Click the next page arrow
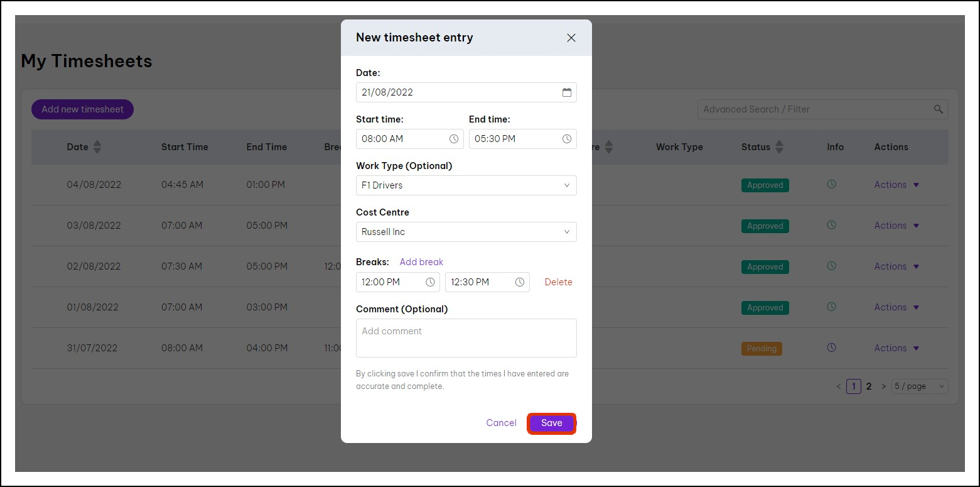980x487 pixels. (883, 386)
